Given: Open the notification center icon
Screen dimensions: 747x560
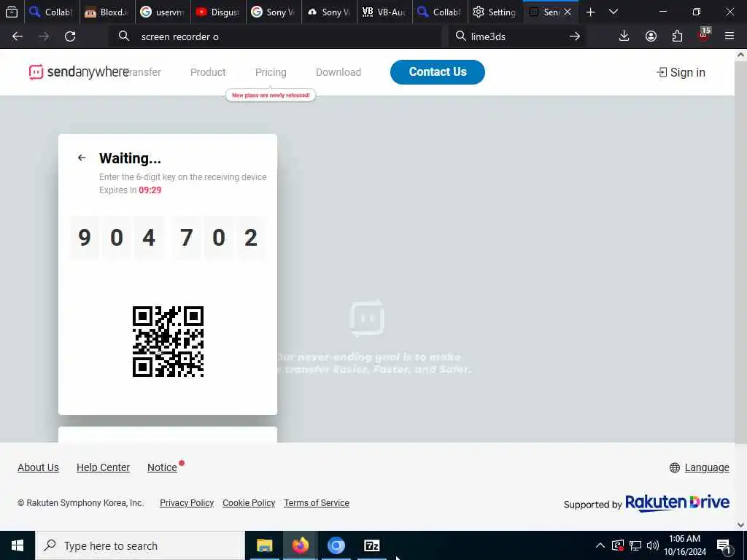Looking at the screenshot, I should click(724, 546).
